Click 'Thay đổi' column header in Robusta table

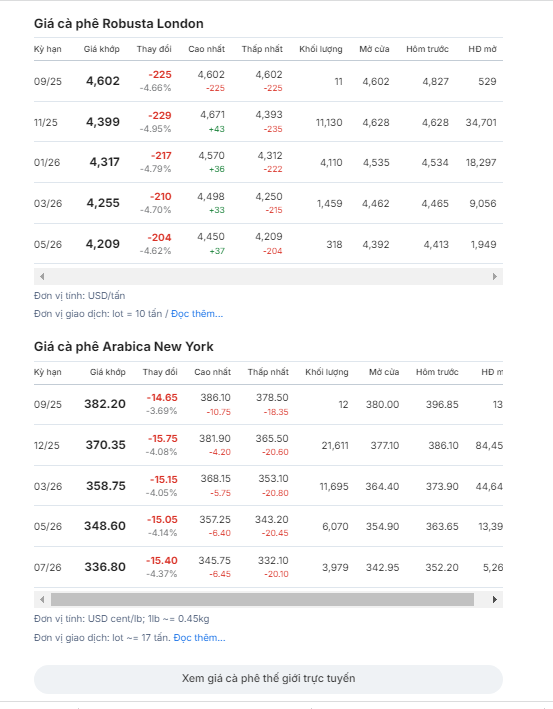[154, 49]
